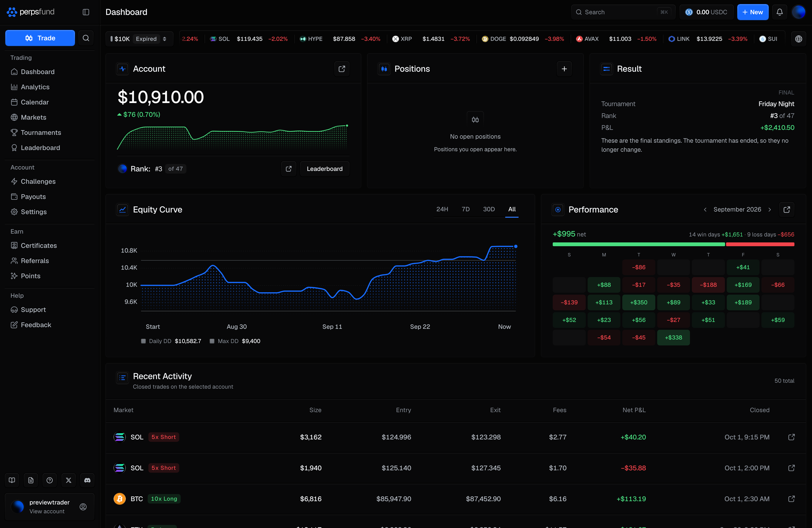Open the X social icon in sidebar footer
This screenshot has width=812, height=528.
coord(69,480)
